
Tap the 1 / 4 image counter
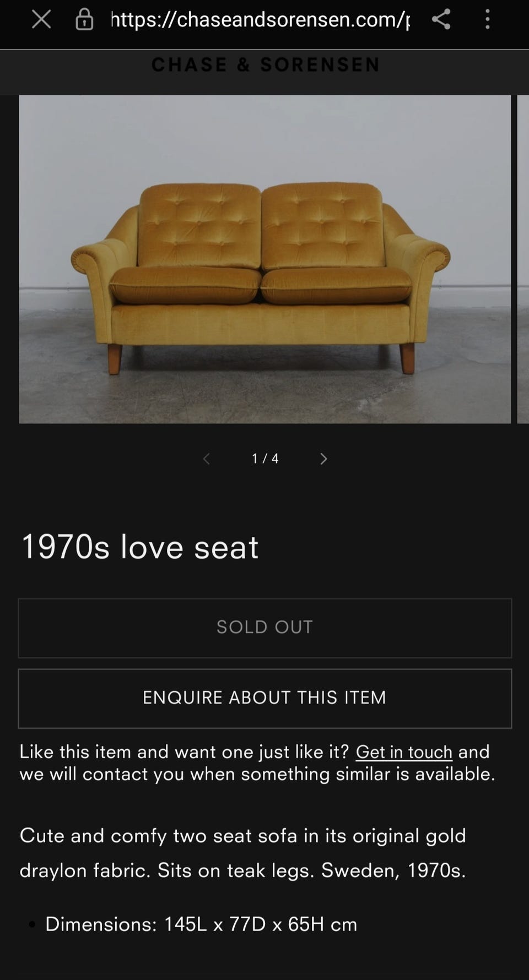point(265,459)
